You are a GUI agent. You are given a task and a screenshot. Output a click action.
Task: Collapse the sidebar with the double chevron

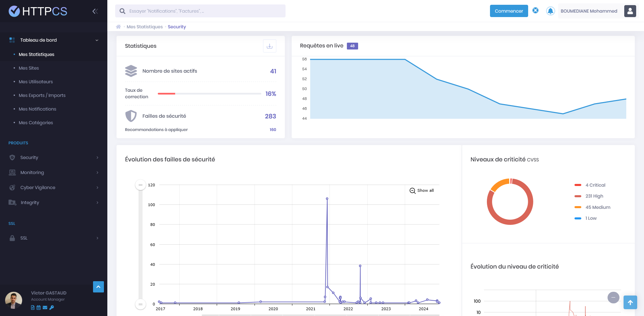click(94, 11)
